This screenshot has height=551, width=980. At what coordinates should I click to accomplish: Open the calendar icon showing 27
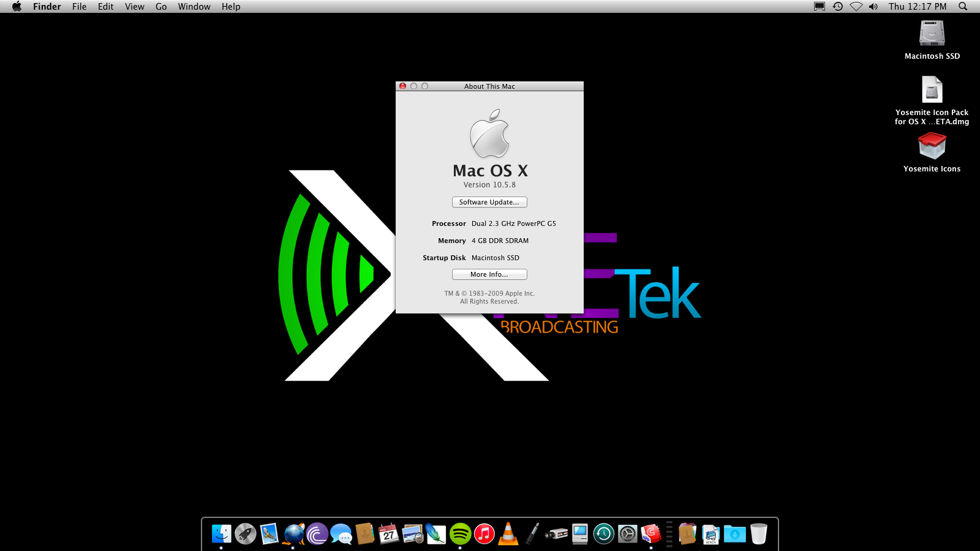tap(389, 534)
